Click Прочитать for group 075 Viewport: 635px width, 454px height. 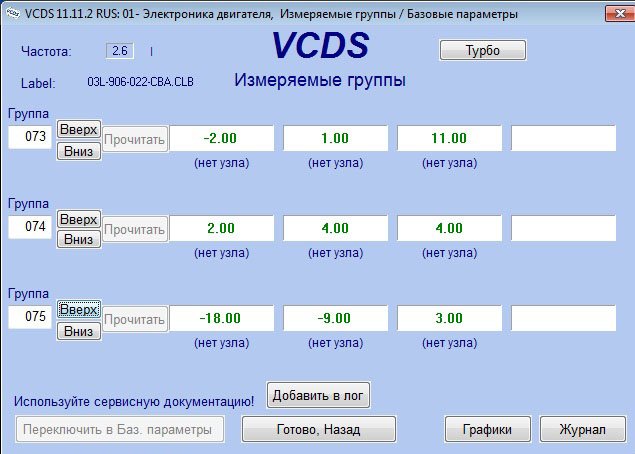point(134,319)
